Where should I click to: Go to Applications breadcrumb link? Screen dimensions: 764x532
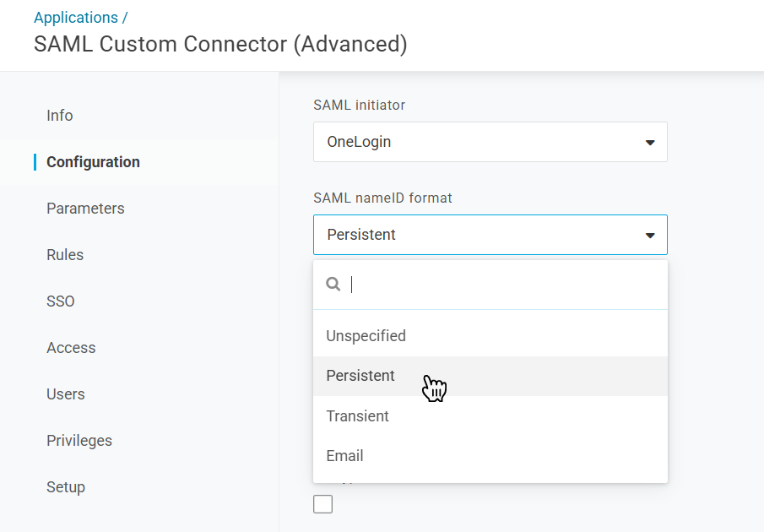click(x=76, y=18)
